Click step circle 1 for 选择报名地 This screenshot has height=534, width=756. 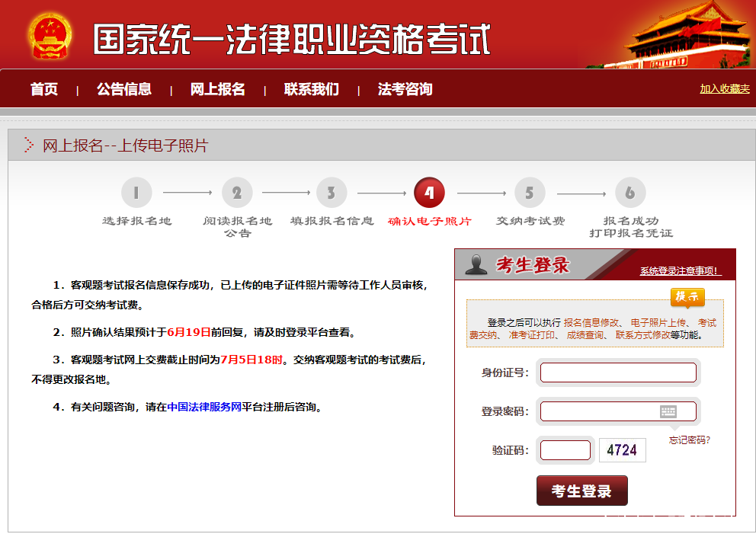[136, 193]
